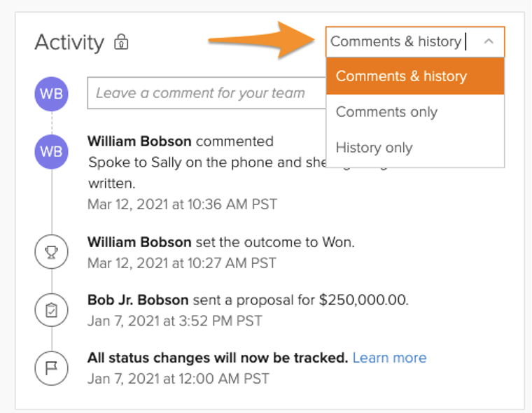Screen dimensions: 532x413
Task: Collapse the activity filter dropdown chevron
Action: click(489, 42)
